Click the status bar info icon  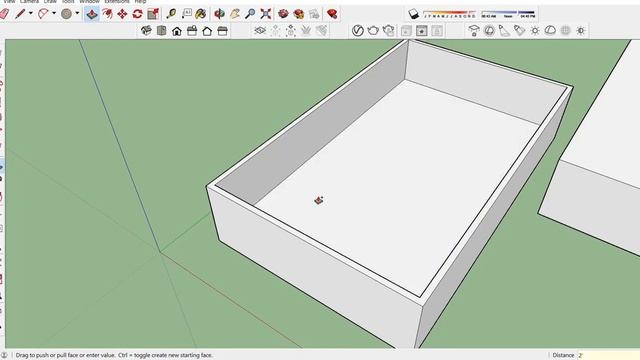(x=4, y=355)
